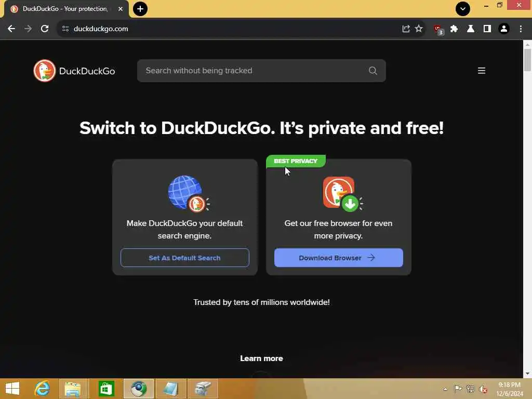Open the hamburger page menu
This screenshot has height=399, width=532.
pos(482,71)
